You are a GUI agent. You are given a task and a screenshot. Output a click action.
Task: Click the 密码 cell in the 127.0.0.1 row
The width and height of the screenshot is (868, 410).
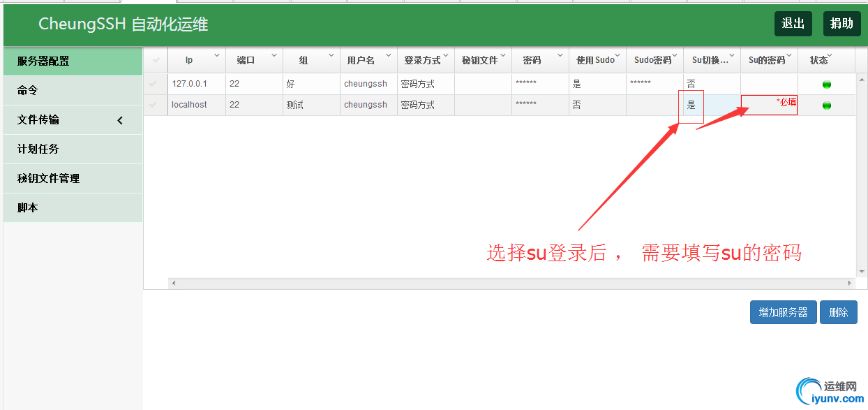[x=540, y=84]
